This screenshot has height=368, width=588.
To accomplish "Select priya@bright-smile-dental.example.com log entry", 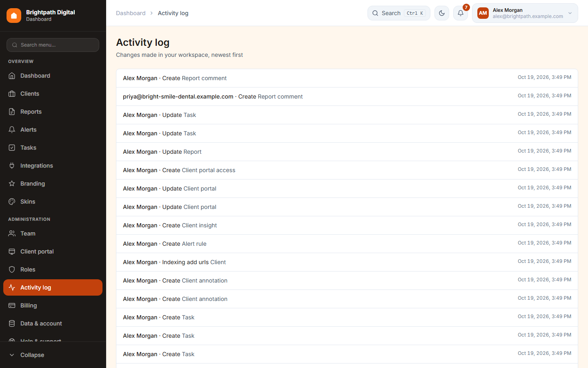I will [x=347, y=96].
